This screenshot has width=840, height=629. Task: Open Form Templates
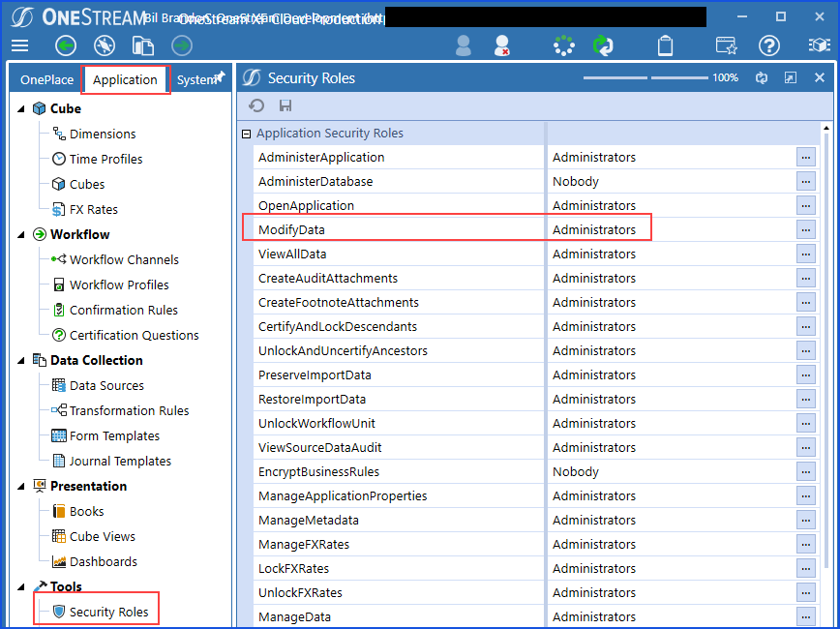coord(105,436)
